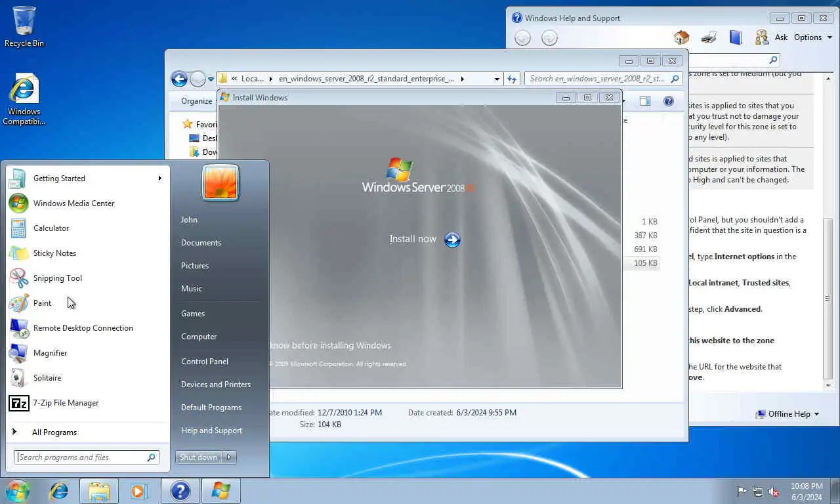Launch Windows Media Center

click(x=87, y=203)
